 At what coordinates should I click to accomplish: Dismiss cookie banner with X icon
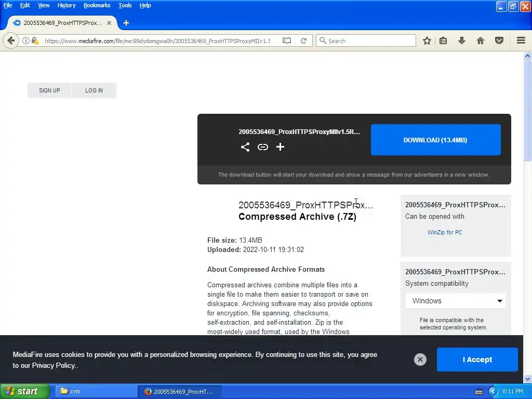coord(420,360)
